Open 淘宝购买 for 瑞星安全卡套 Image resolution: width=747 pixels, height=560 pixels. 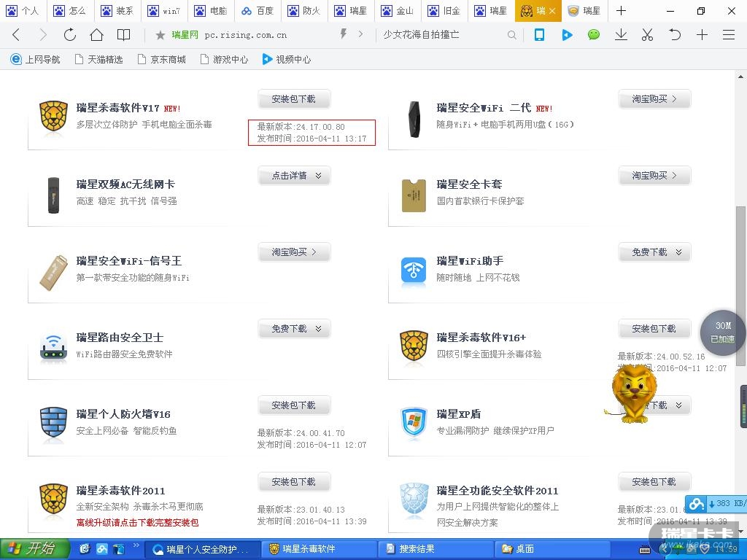(x=654, y=176)
